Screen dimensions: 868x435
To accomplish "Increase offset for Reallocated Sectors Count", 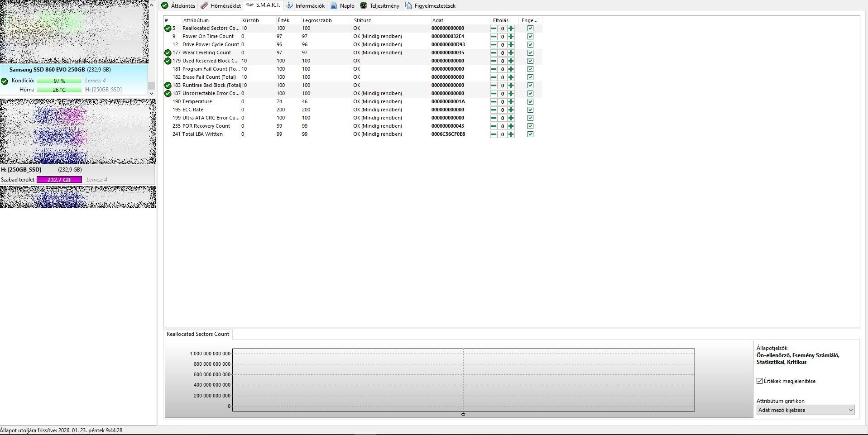I will coord(511,29).
